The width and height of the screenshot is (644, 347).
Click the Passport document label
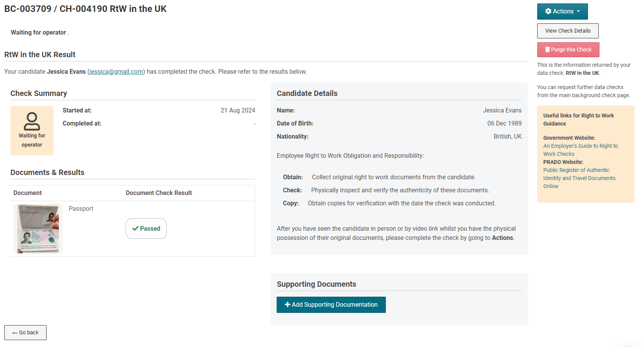click(x=81, y=209)
